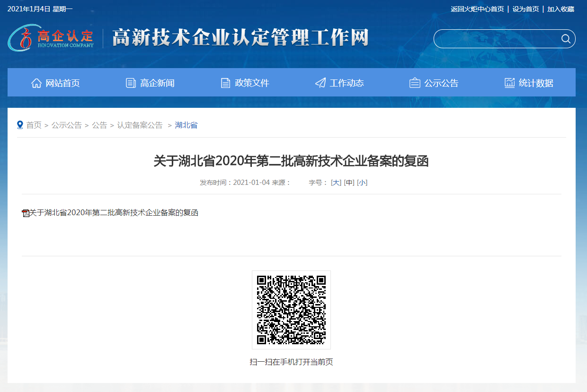This screenshot has height=392, width=587.
Task: Click 返回火炬中心首页 link at top
Action: pos(477,9)
